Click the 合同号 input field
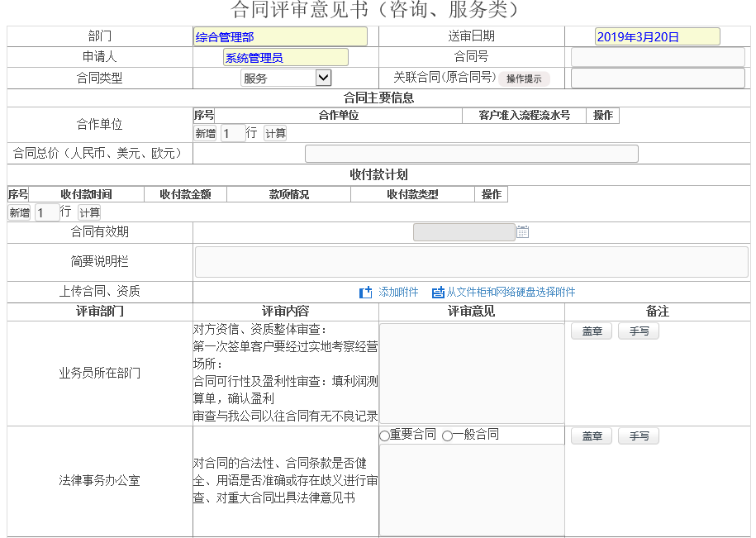This screenshot has height=538, width=756. 658,57
